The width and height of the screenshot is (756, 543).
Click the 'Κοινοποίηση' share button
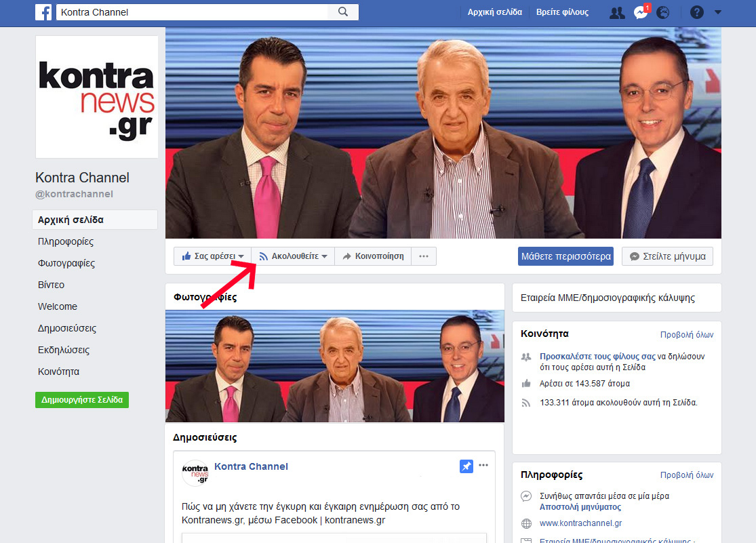point(373,256)
